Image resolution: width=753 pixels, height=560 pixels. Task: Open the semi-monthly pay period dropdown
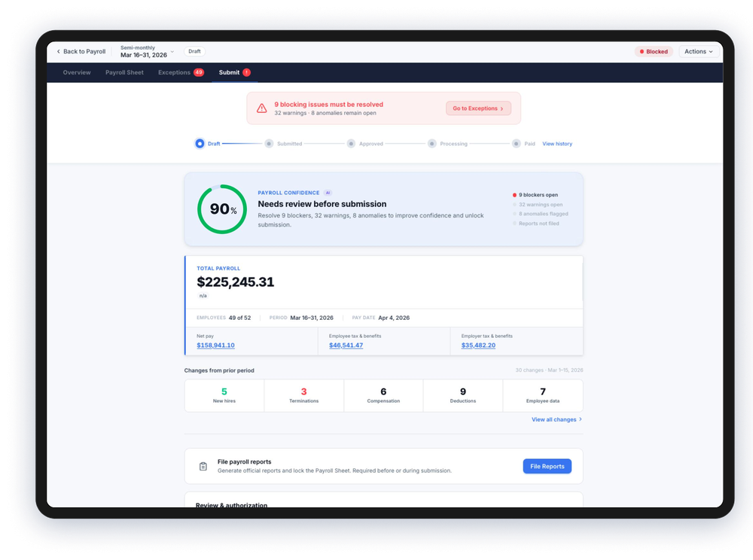(147, 51)
